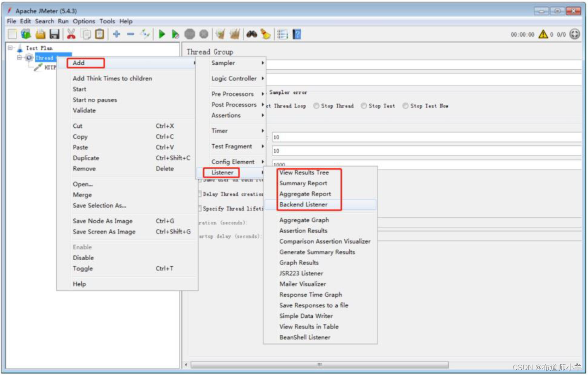Click the first field containing 10
This screenshot has width=588, height=375.
[427, 137]
